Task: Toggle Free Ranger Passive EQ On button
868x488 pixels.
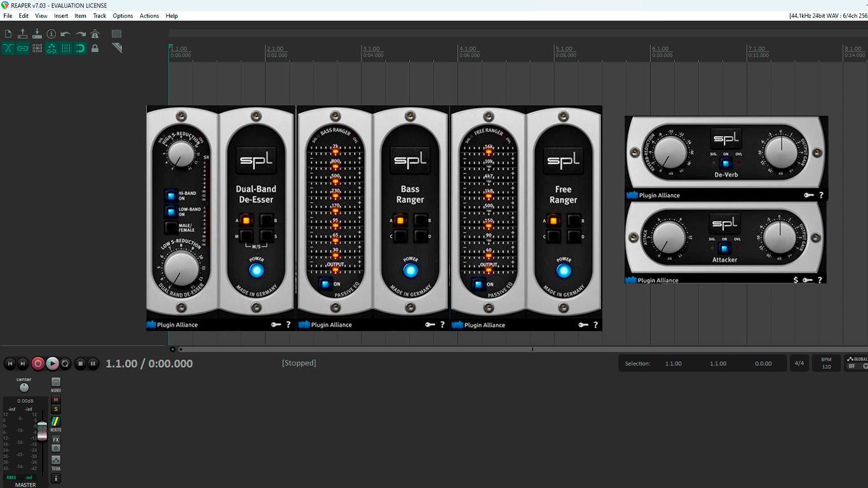Action: point(478,284)
